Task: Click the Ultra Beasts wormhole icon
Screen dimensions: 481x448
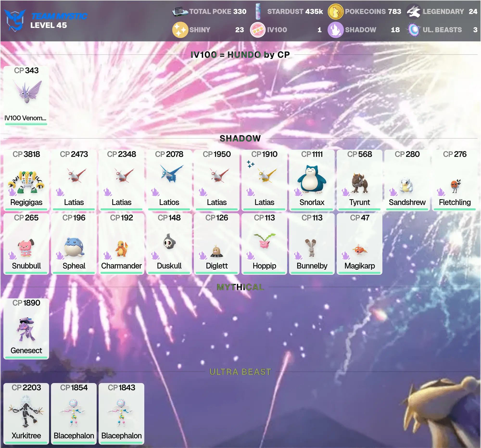Action: coord(414,30)
